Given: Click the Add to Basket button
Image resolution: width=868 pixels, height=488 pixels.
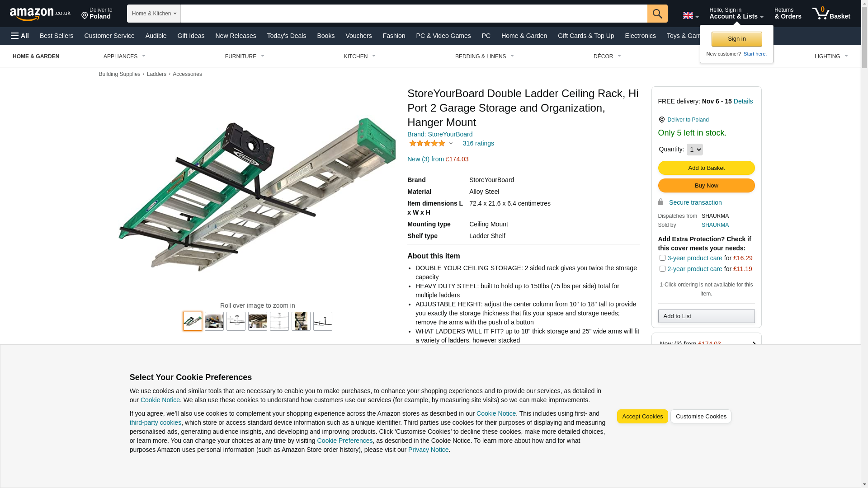Looking at the screenshot, I should point(706,168).
